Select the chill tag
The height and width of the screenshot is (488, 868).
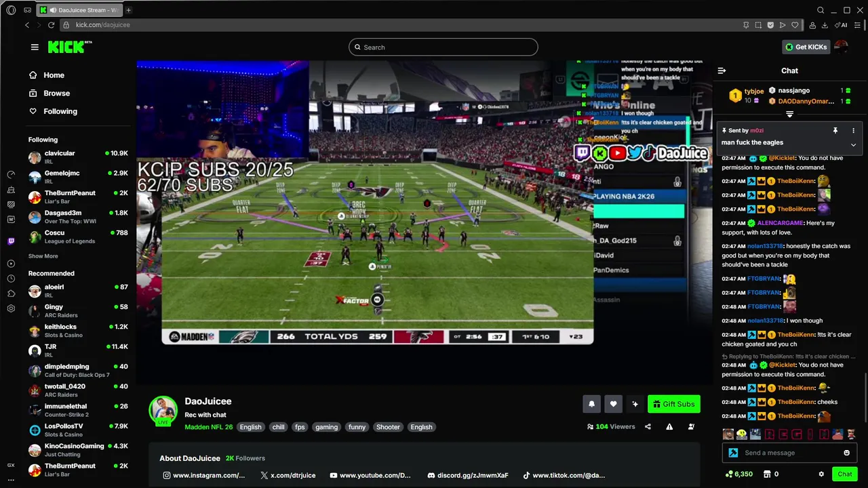pos(278,427)
